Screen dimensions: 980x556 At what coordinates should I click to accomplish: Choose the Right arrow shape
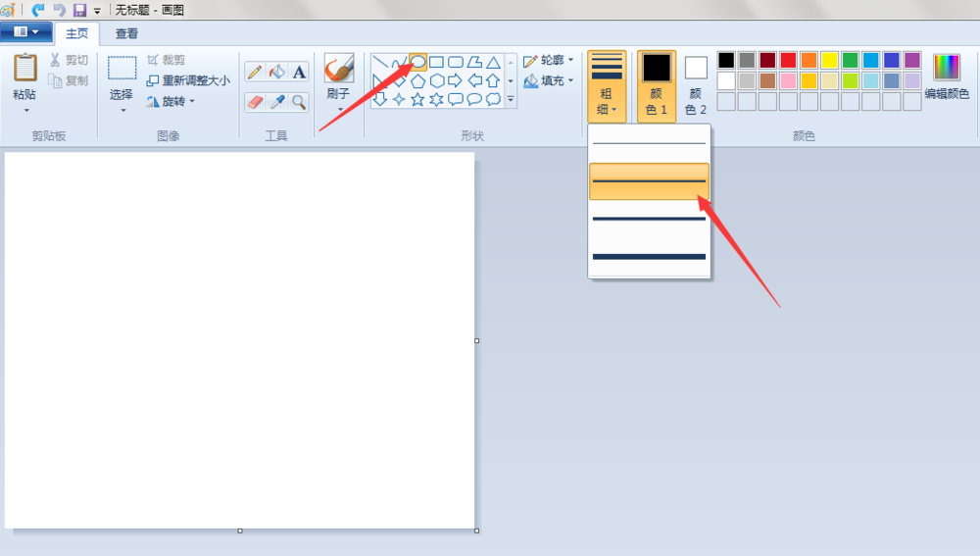coord(456,80)
